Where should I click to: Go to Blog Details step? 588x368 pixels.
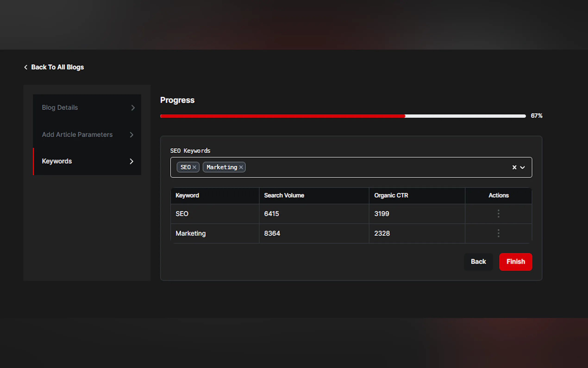[60, 108]
